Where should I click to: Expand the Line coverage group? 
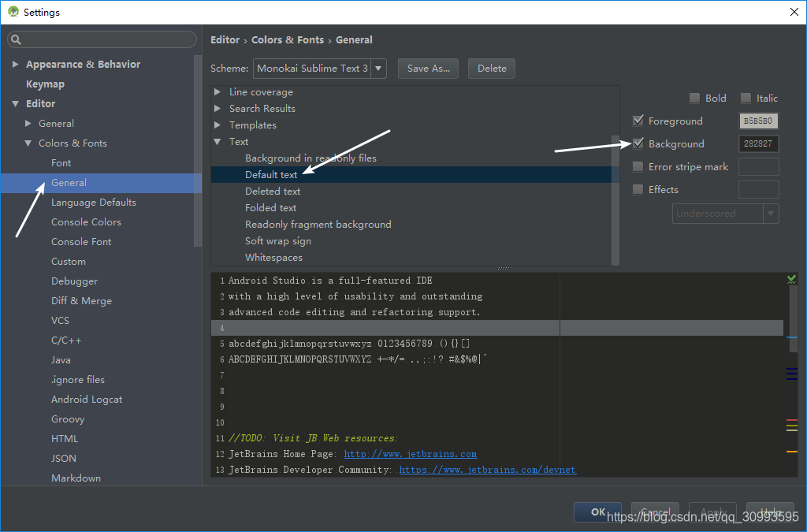[x=218, y=92]
